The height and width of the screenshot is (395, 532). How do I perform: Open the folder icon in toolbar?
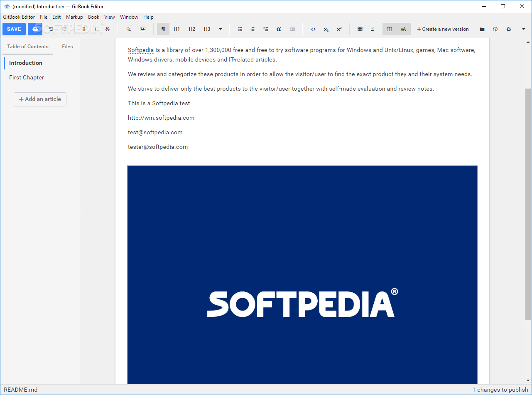[482, 29]
